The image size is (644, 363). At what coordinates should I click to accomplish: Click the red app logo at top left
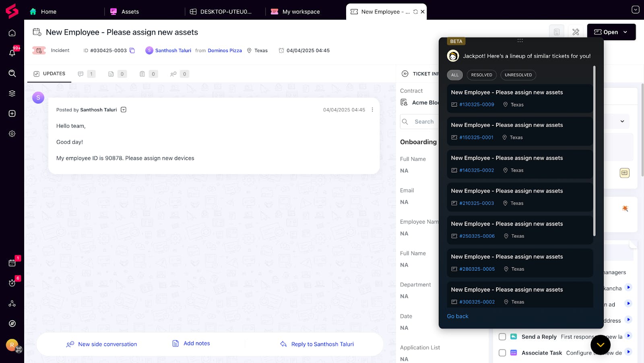click(12, 11)
